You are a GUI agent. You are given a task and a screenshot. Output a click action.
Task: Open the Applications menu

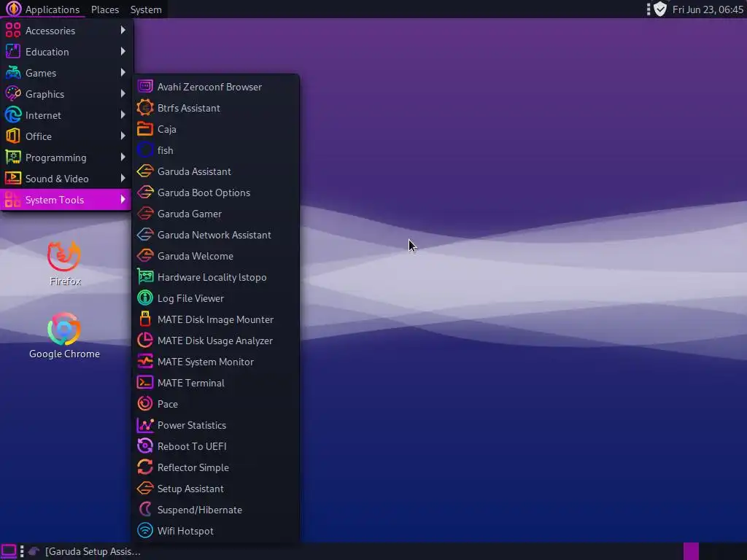43,9
